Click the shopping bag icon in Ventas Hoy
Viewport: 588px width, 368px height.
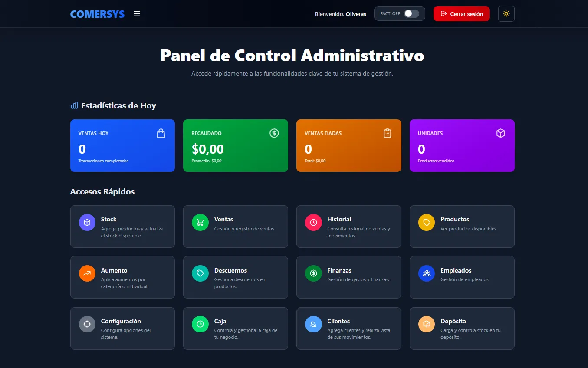[x=161, y=133]
